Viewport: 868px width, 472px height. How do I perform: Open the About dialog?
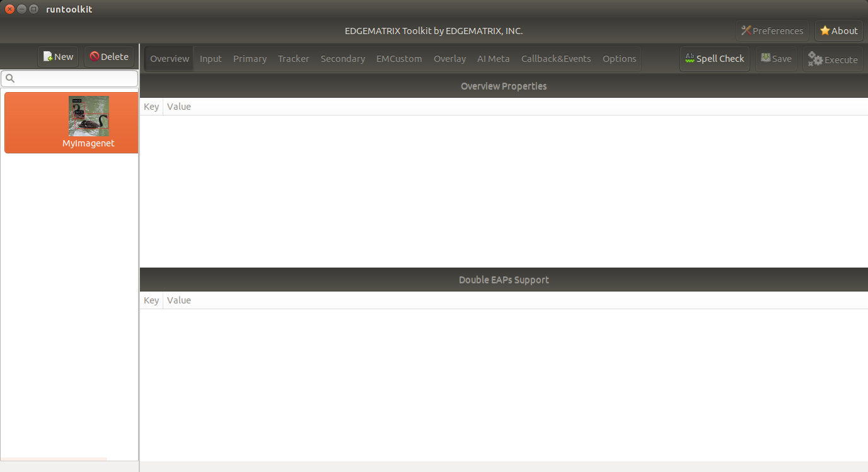click(839, 31)
